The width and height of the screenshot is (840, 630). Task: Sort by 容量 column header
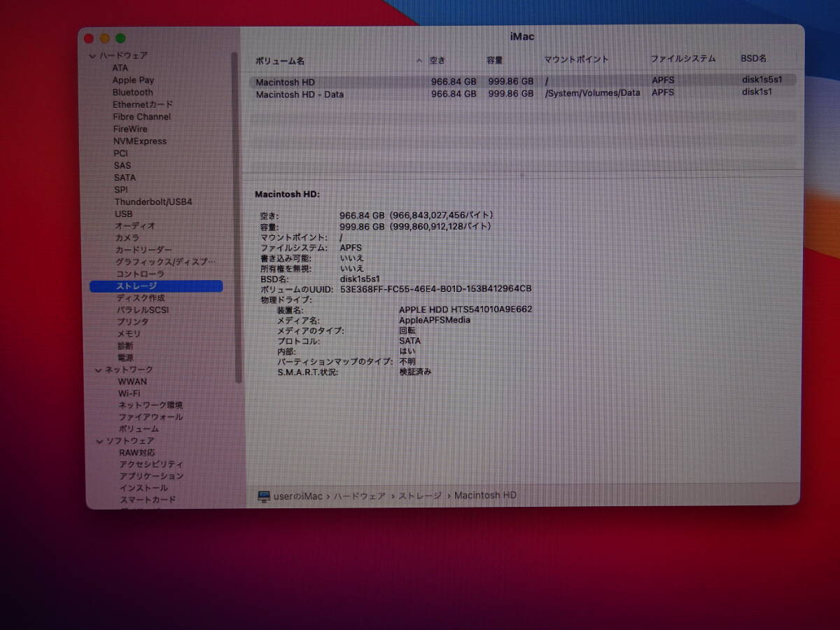[495, 60]
